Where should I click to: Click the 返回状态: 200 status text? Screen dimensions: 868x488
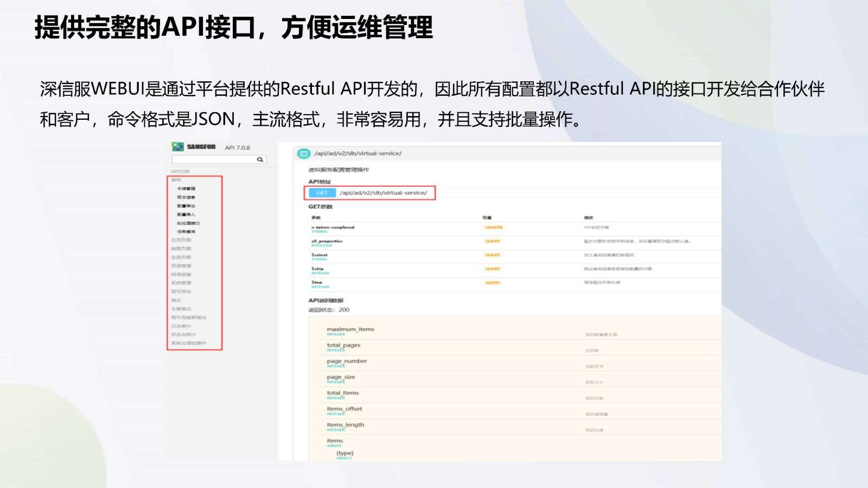pyautogui.click(x=329, y=310)
